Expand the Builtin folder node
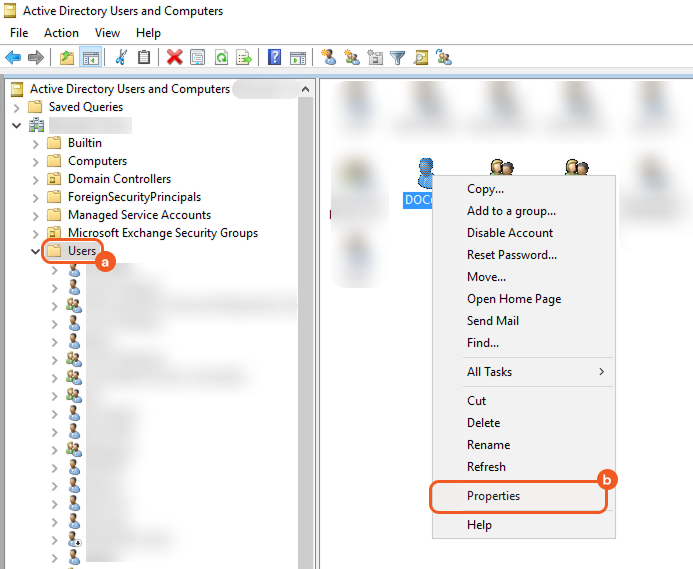This screenshot has height=569, width=693. [x=36, y=143]
